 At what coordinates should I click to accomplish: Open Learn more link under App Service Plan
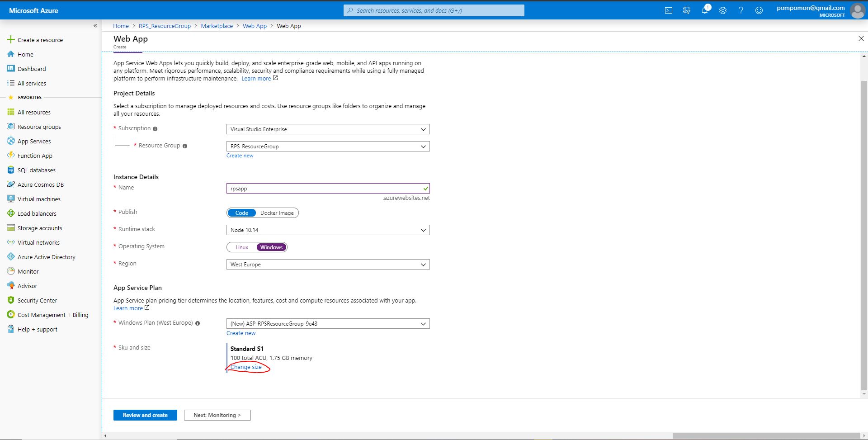pos(128,308)
